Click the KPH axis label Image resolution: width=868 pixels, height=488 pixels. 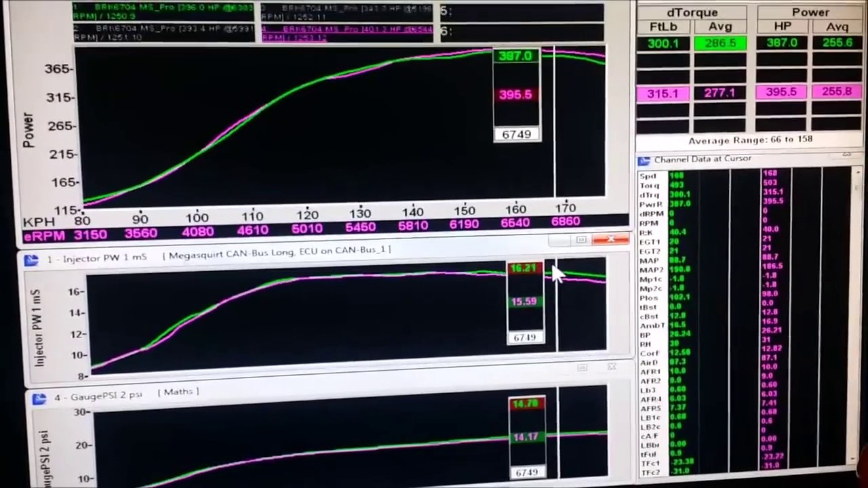pos(39,222)
